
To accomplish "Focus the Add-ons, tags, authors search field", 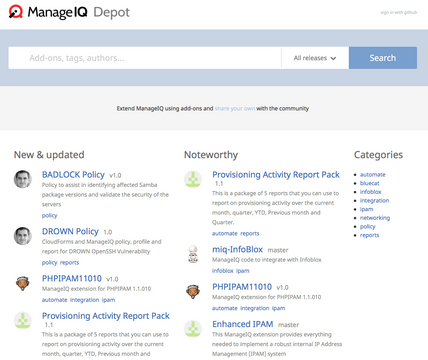I will click(145, 58).
